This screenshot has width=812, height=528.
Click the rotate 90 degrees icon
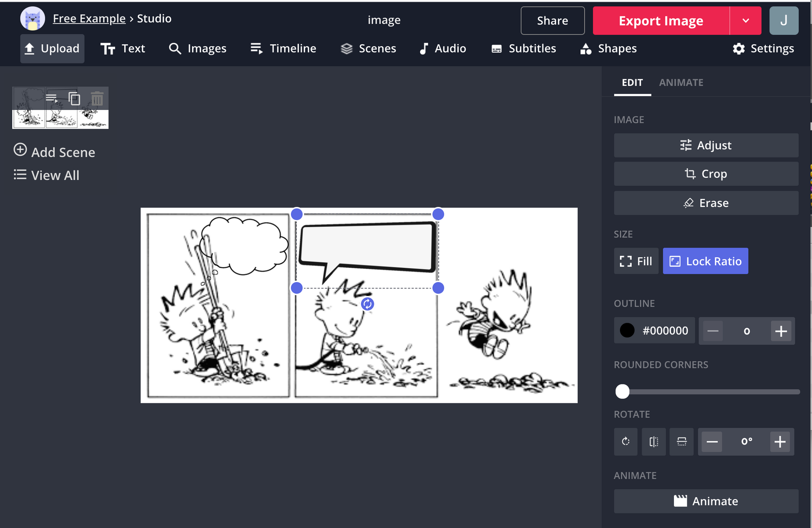coord(625,442)
